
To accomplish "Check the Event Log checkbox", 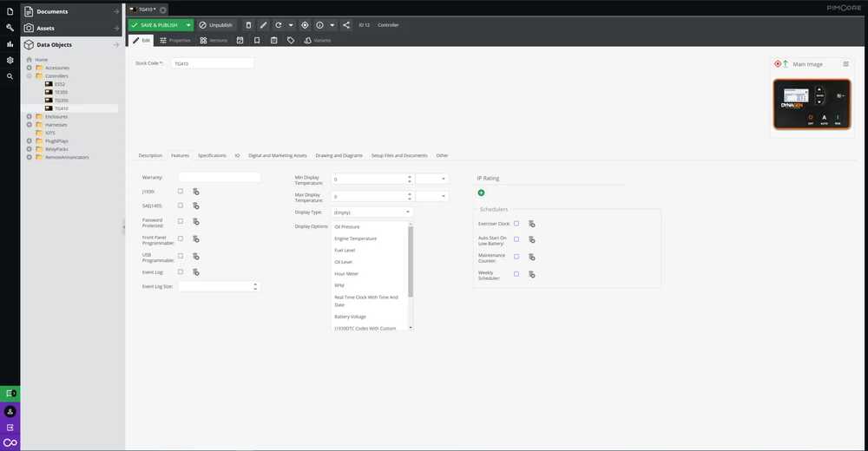I will coord(181,271).
